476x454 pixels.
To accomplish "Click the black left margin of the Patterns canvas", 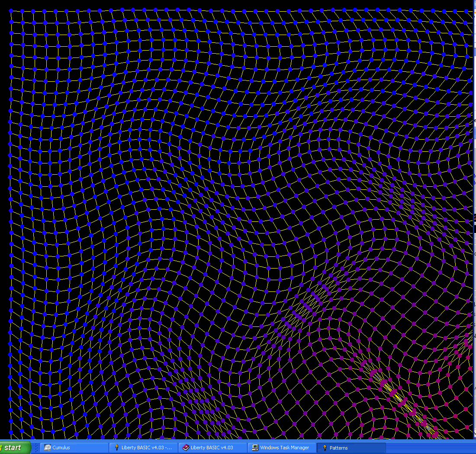I will (x=4, y=216).
